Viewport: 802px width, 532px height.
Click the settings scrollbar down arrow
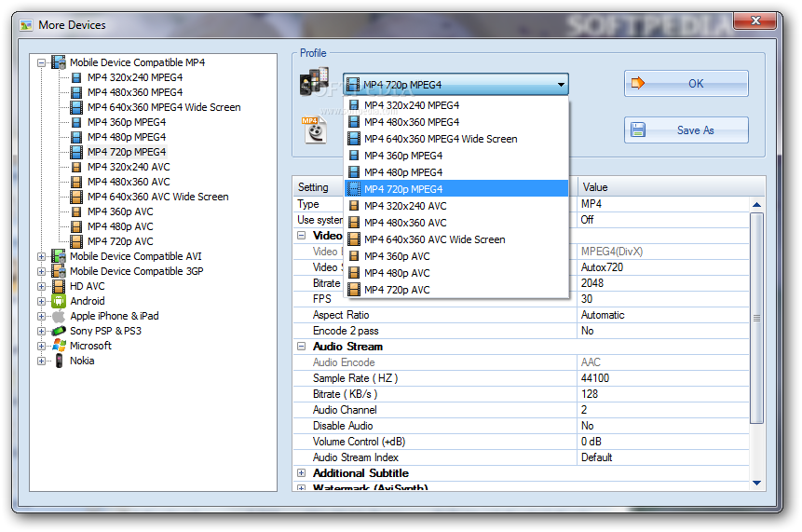757,483
